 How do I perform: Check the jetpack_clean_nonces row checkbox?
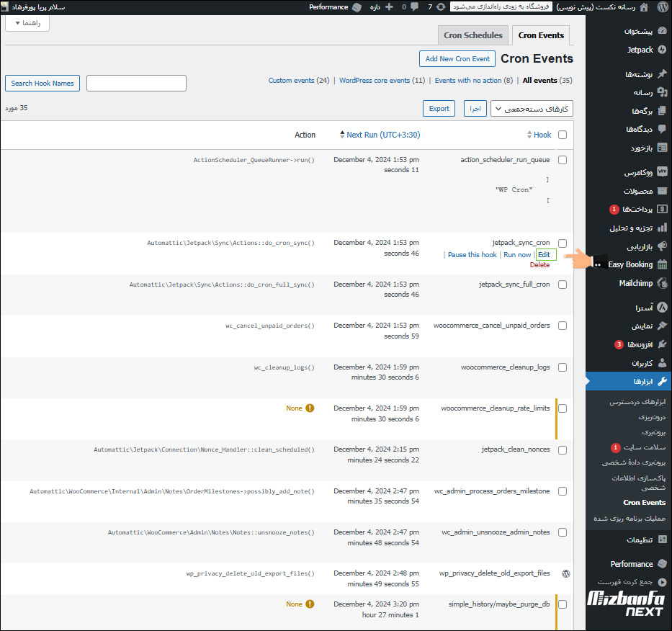coord(563,450)
